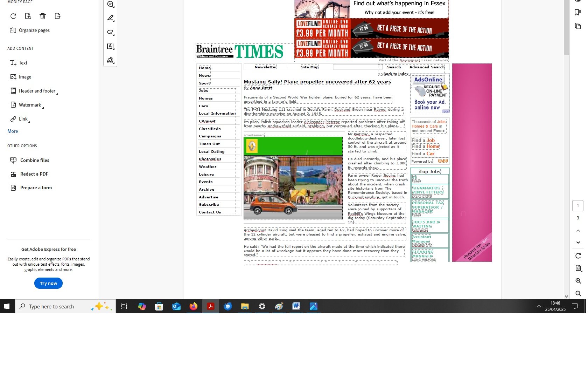This screenshot has height=368, width=588.
Task: Zoom in with the magnifier plus icon
Action: [x=578, y=281]
